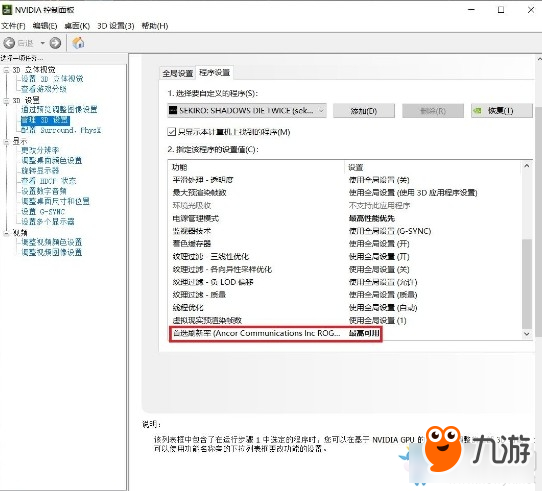Switch to the 全局设置 tab

(178, 73)
